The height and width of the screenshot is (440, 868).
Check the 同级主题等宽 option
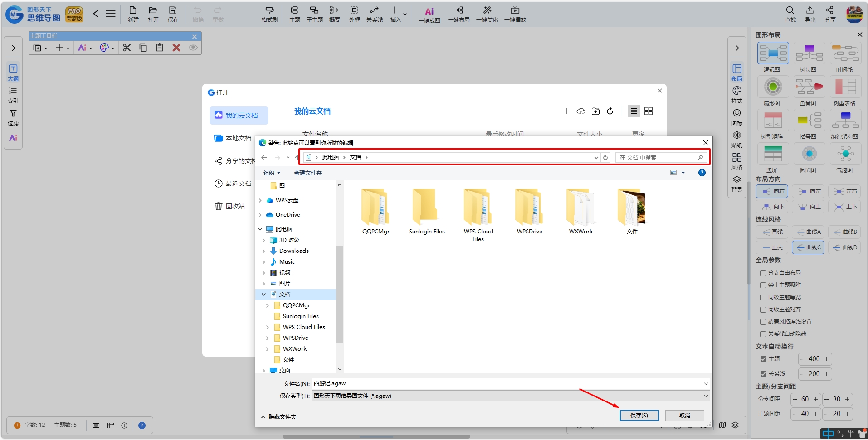[763, 297]
